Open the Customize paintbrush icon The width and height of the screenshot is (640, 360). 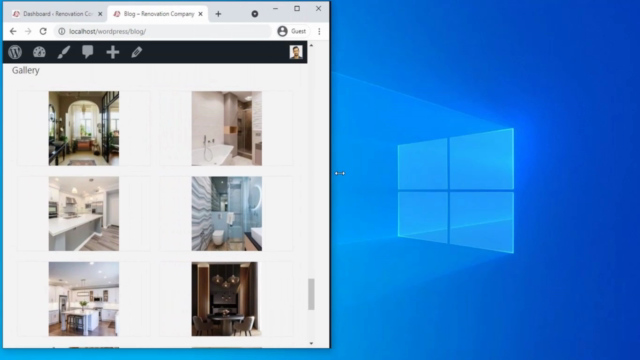click(64, 52)
